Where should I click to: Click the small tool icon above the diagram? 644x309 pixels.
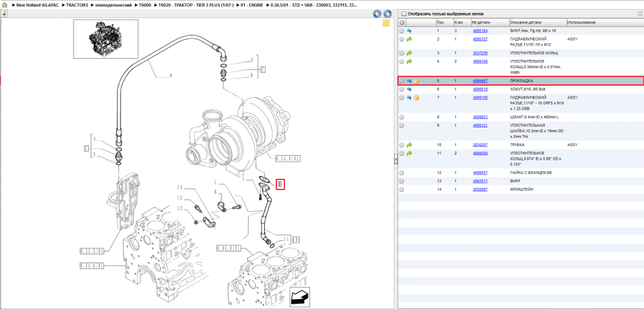tap(4, 14)
